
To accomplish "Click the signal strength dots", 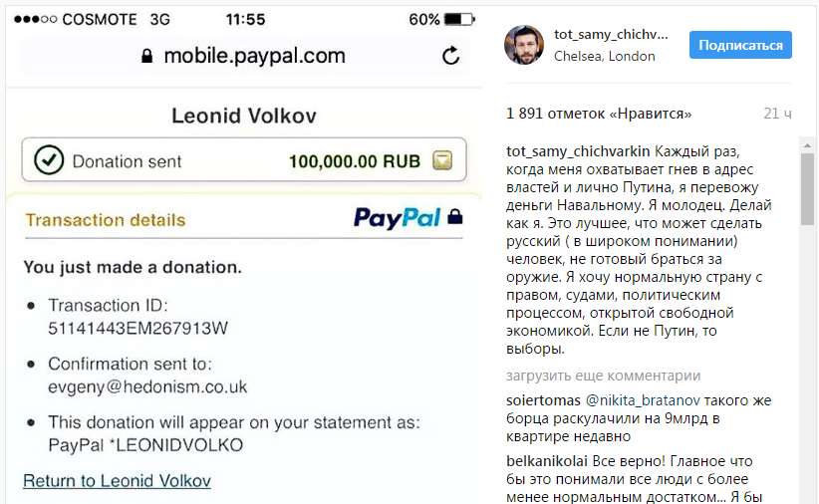I will coord(35,19).
